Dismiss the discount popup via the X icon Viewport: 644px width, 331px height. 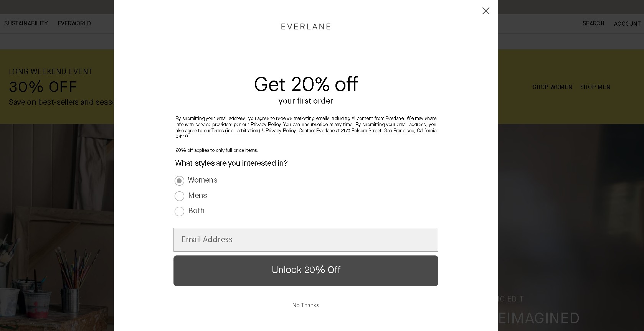point(485,11)
